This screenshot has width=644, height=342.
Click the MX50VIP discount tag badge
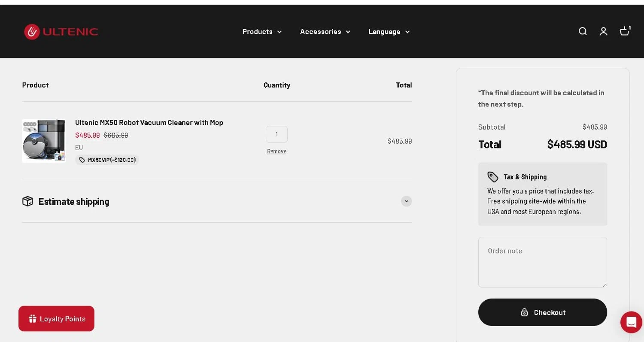tap(107, 160)
